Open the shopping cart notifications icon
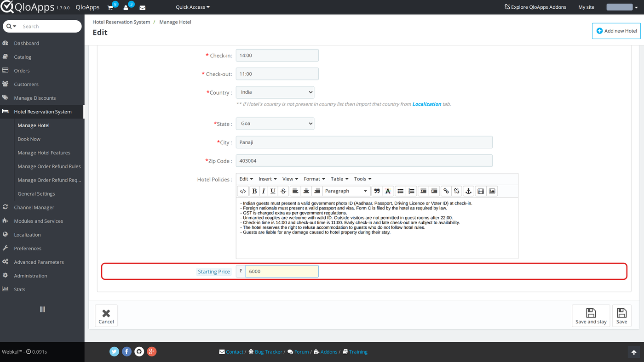The width and height of the screenshot is (644, 362). pos(110,7)
